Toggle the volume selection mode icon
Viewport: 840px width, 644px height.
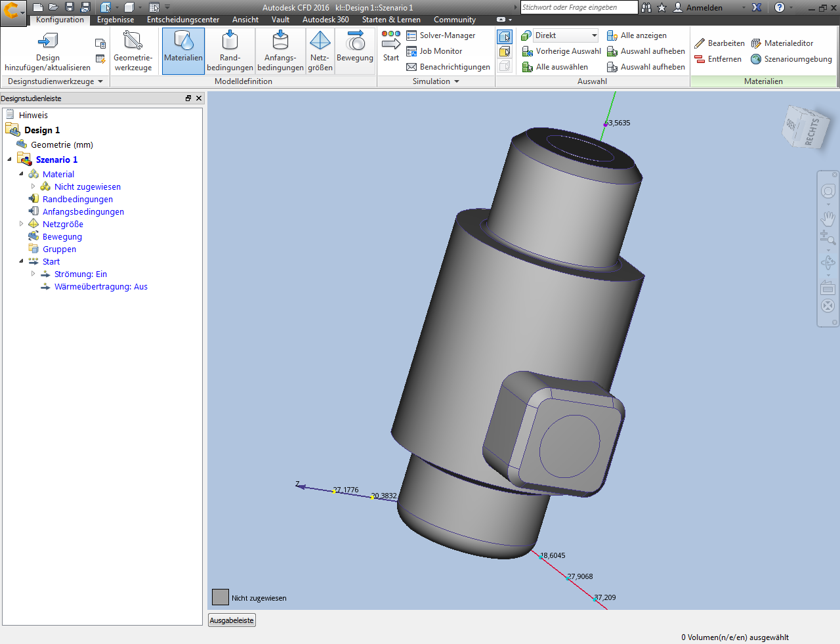click(505, 36)
